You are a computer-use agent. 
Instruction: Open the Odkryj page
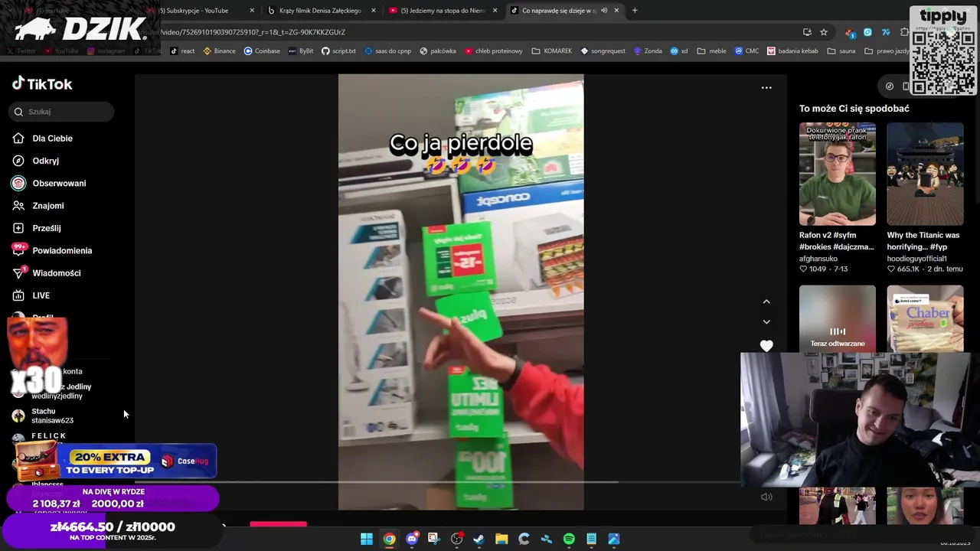pos(36,161)
